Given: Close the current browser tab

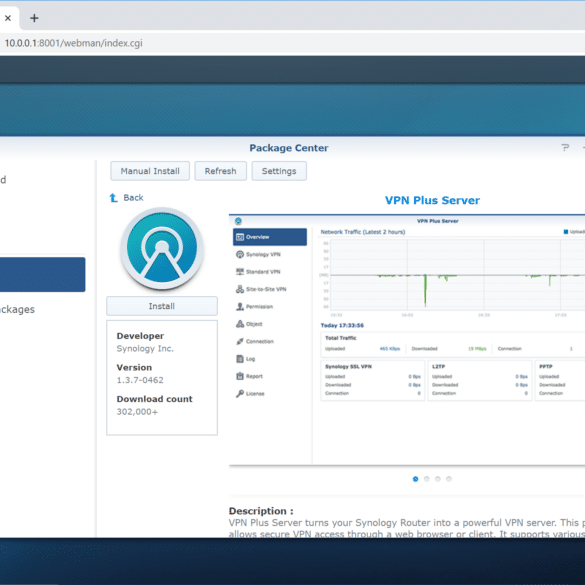Looking at the screenshot, I should coord(8,18).
